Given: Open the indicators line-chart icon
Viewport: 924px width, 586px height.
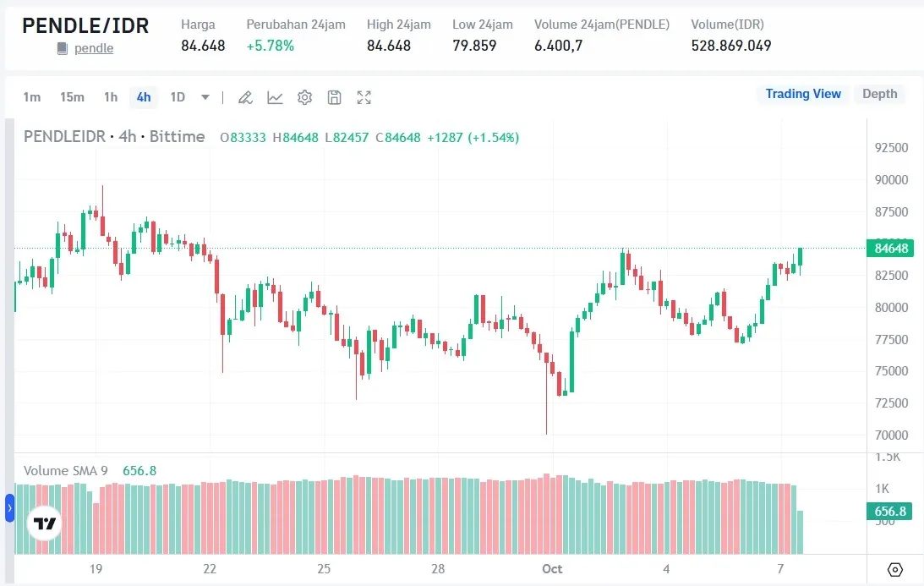Looking at the screenshot, I should 275,97.
